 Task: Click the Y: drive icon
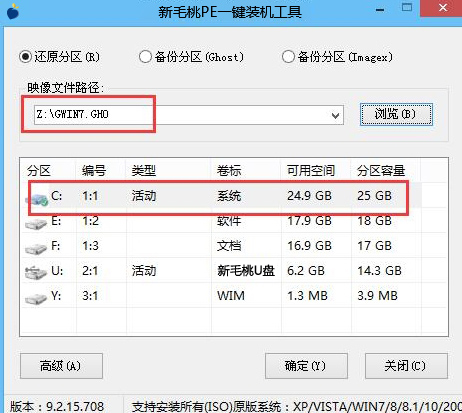click(x=36, y=299)
